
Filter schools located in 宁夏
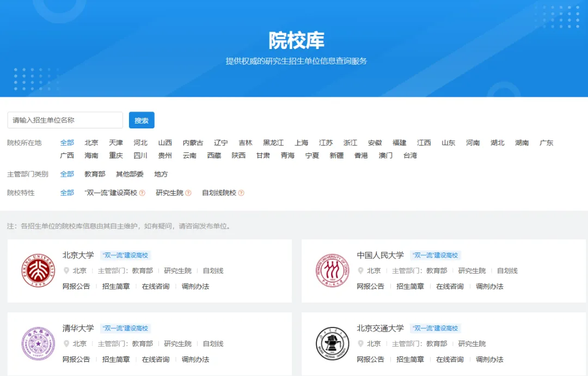tap(312, 156)
